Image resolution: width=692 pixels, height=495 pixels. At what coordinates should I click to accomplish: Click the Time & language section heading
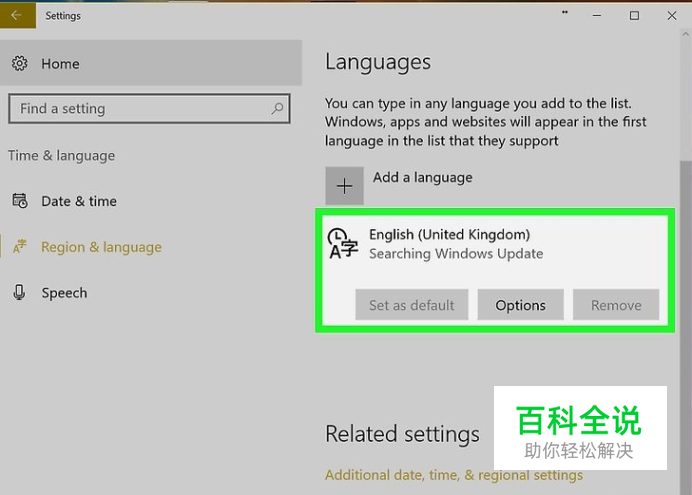(x=61, y=156)
